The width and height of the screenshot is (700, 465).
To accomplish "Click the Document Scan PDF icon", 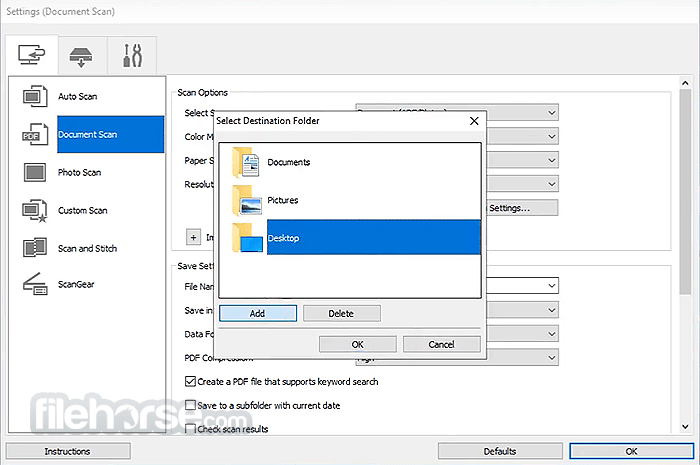I will pos(35,134).
